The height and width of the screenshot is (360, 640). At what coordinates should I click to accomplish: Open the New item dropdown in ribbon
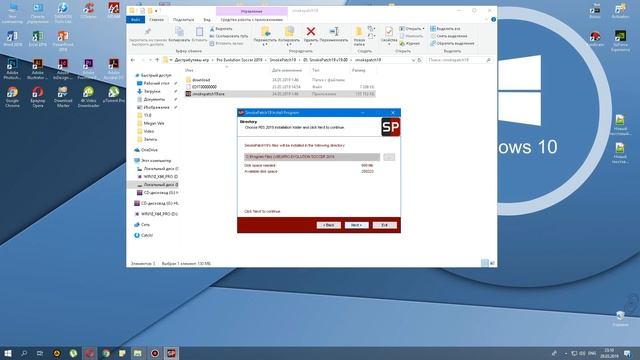(371, 29)
